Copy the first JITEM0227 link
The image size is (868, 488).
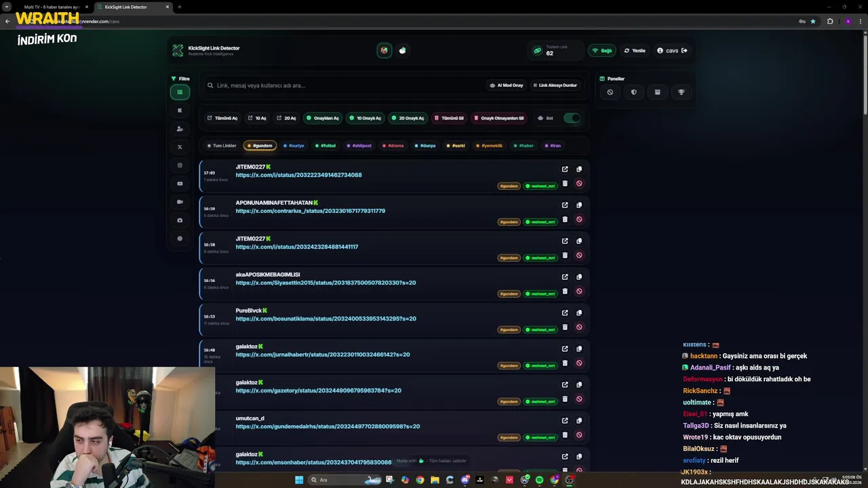tap(579, 169)
